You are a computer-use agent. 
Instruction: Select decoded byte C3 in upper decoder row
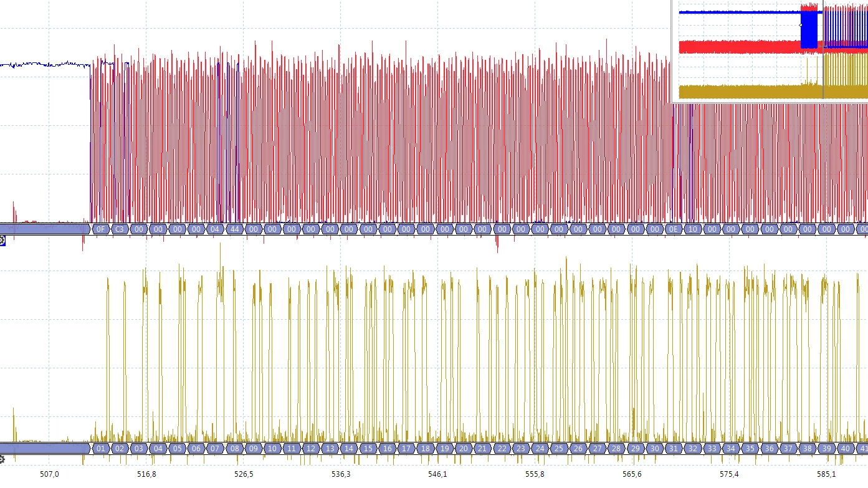(x=120, y=229)
